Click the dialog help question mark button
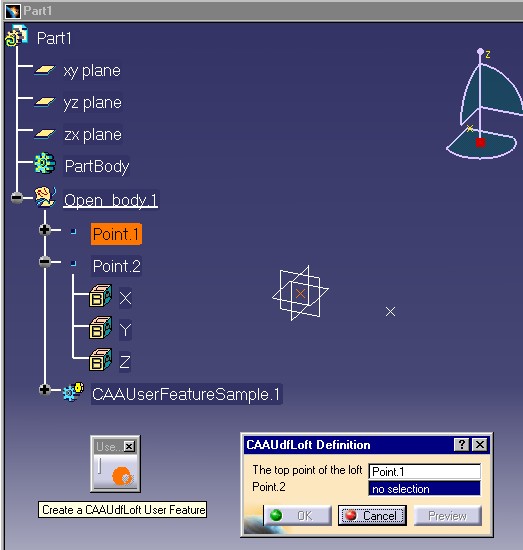The width and height of the screenshot is (523, 550). click(462, 444)
